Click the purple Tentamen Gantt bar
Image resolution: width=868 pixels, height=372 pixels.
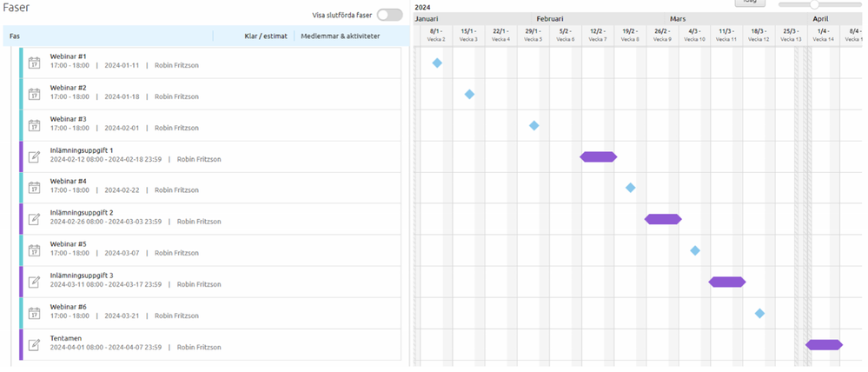pos(824,345)
